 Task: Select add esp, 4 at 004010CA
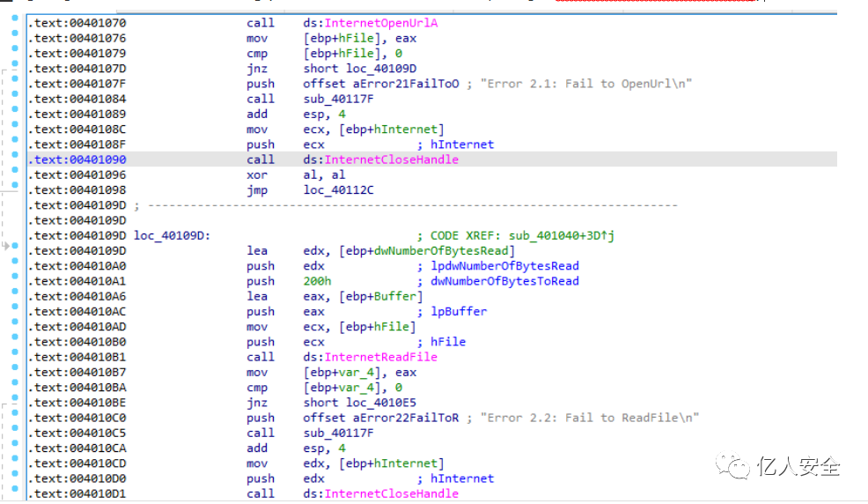[x=296, y=448]
